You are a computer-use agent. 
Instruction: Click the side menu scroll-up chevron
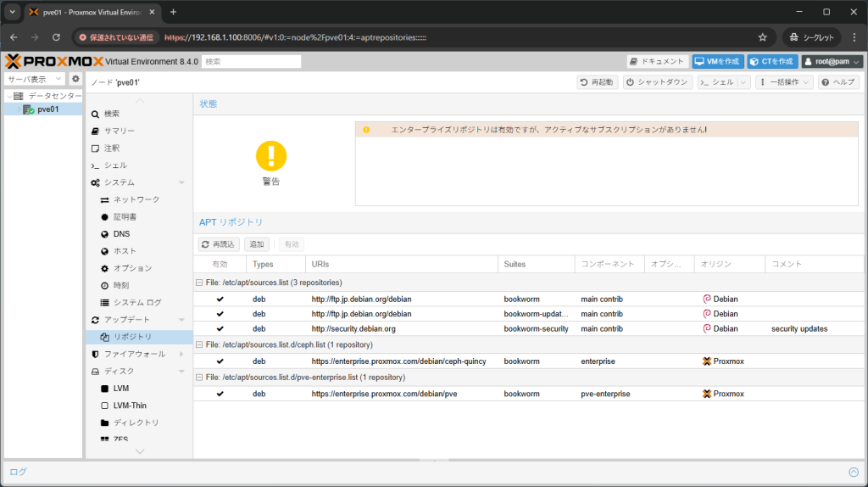click(x=140, y=101)
